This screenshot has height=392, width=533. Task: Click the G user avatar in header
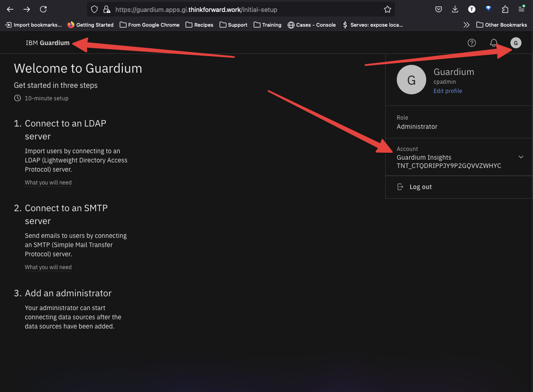(516, 43)
